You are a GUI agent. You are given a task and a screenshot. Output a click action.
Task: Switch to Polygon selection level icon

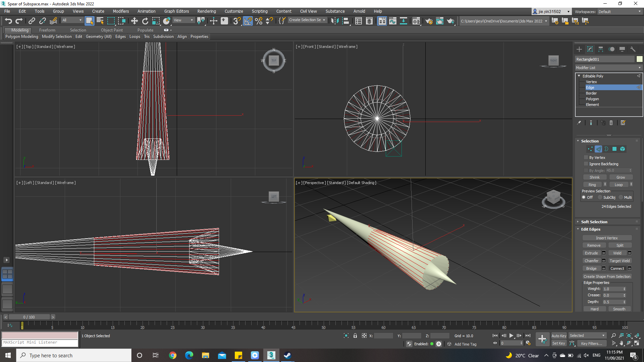[614, 149]
